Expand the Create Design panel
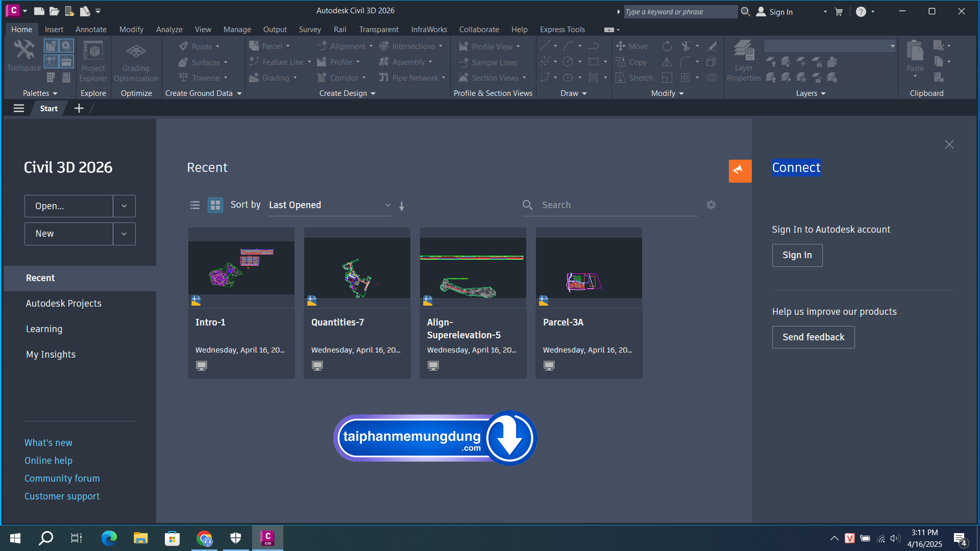 click(348, 93)
